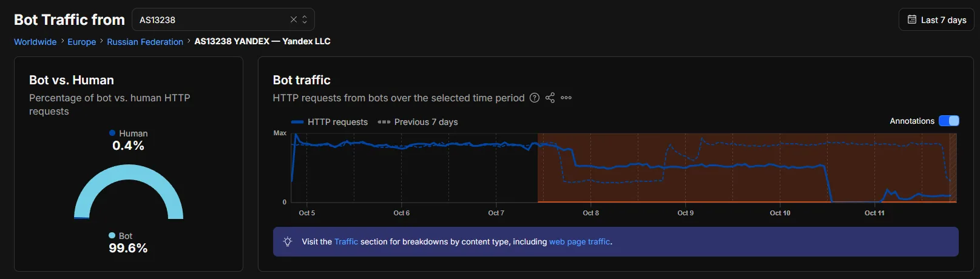Click the Oct 9 axis label
This screenshot has width=980, height=279.
pyautogui.click(x=686, y=213)
